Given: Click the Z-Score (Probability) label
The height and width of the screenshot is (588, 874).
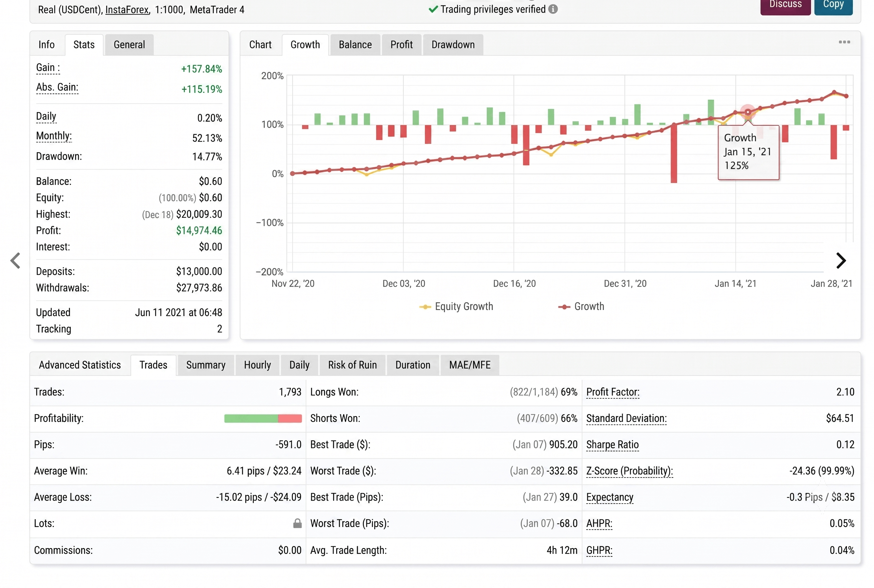Looking at the screenshot, I should tap(629, 471).
